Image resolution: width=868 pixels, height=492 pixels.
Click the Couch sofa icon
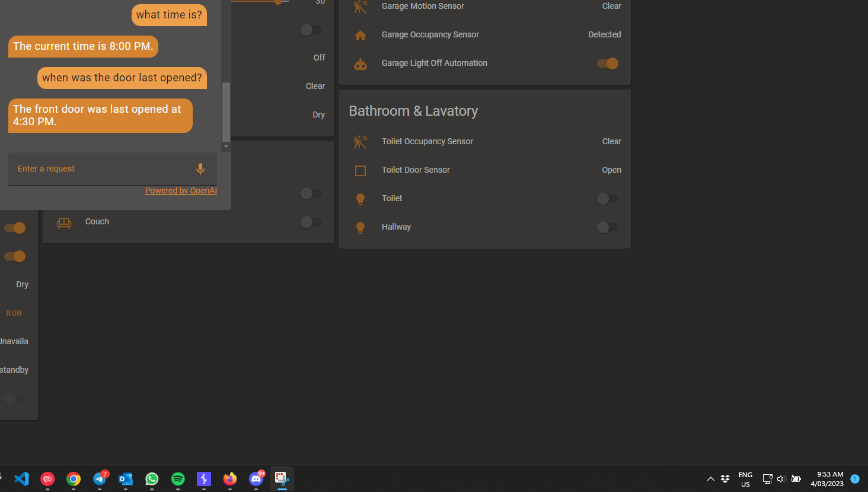64,221
